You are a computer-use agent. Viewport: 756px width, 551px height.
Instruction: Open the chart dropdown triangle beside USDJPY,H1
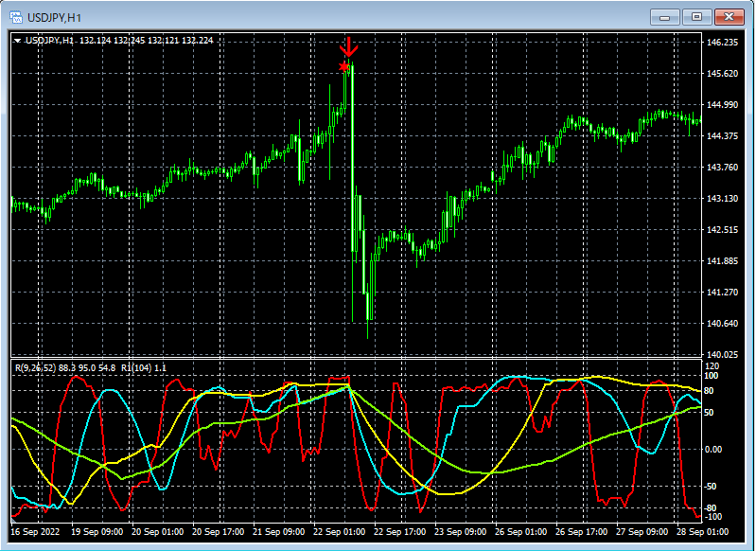pyautogui.click(x=17, y=41)
